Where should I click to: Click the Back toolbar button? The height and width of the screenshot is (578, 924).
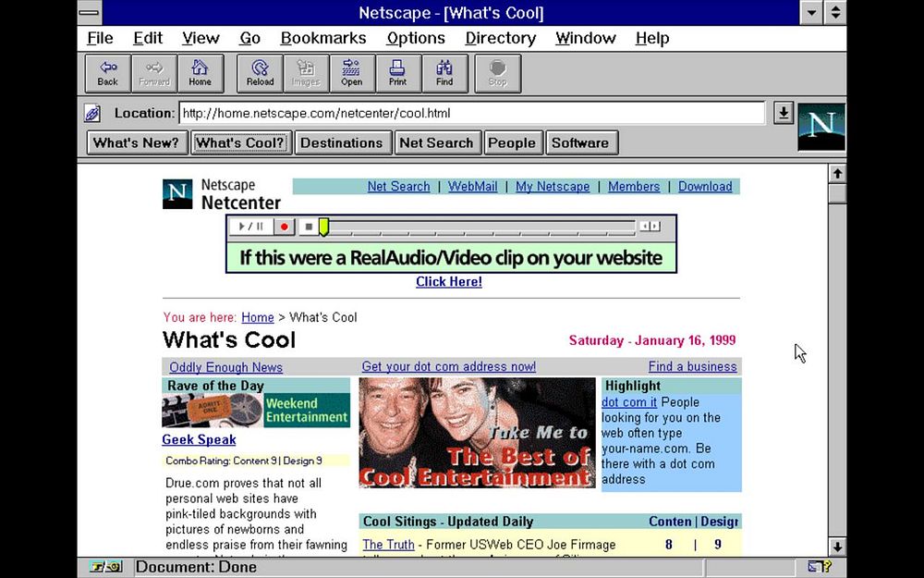click(108, 74)
